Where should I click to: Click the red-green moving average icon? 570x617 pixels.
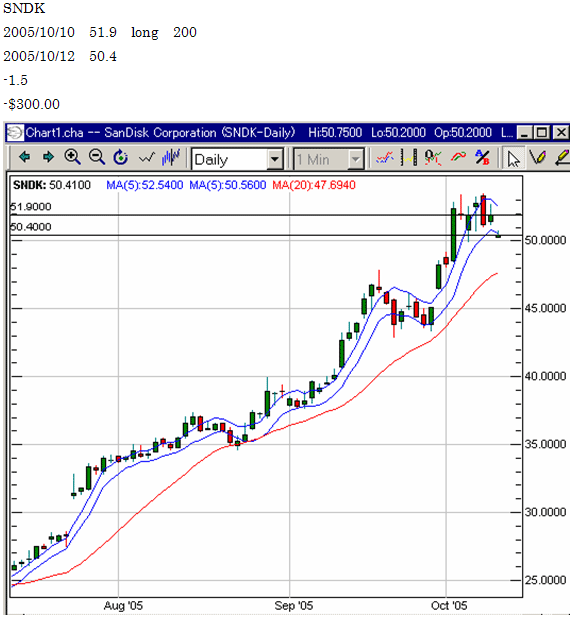(458, 157)
